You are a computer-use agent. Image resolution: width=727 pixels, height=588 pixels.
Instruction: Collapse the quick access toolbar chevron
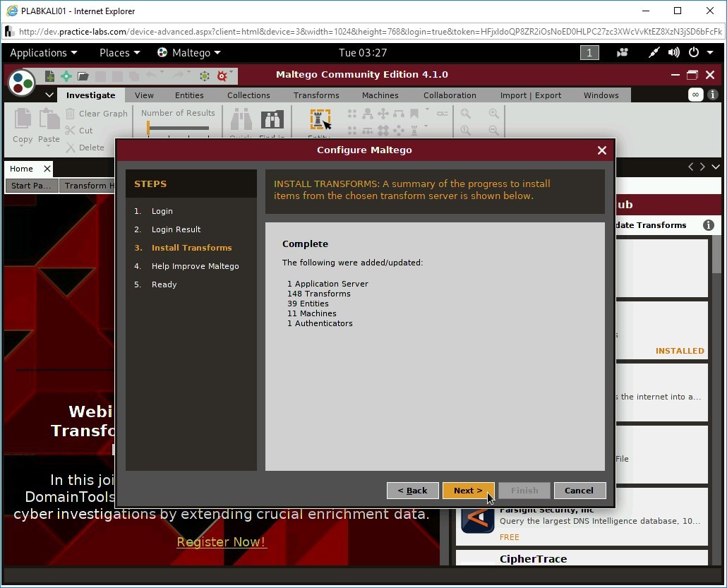[49, 94]
